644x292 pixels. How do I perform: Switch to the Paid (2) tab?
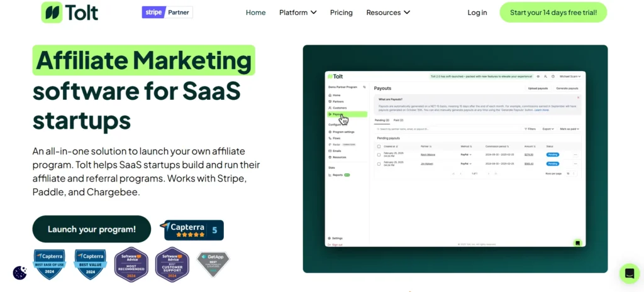point(398,120)
